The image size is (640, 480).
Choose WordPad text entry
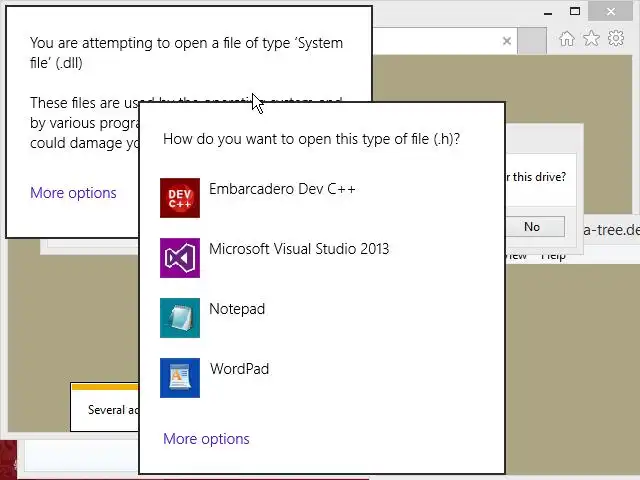tap(239, 369)
